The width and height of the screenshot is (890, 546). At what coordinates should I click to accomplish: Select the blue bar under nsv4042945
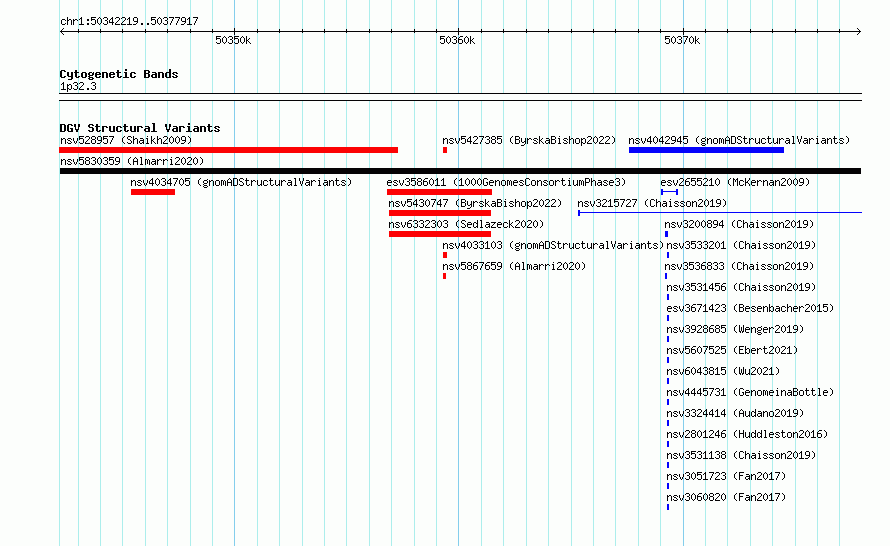click(x=706, y=150)
